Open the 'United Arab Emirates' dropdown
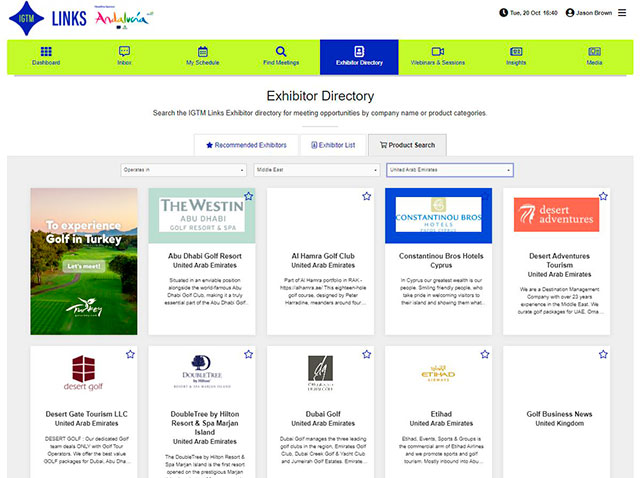This screenshot has width=640, height=478. tap(450, 170)
